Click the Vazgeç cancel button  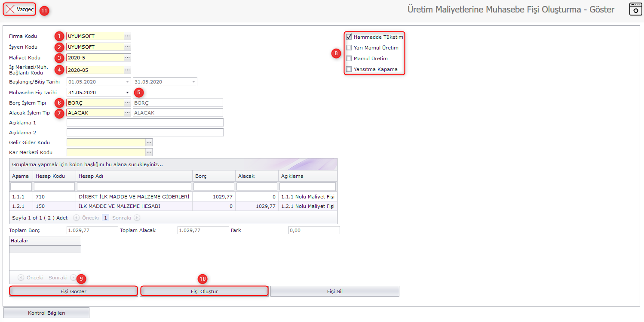pyautogui.click(x=20, y=9)
